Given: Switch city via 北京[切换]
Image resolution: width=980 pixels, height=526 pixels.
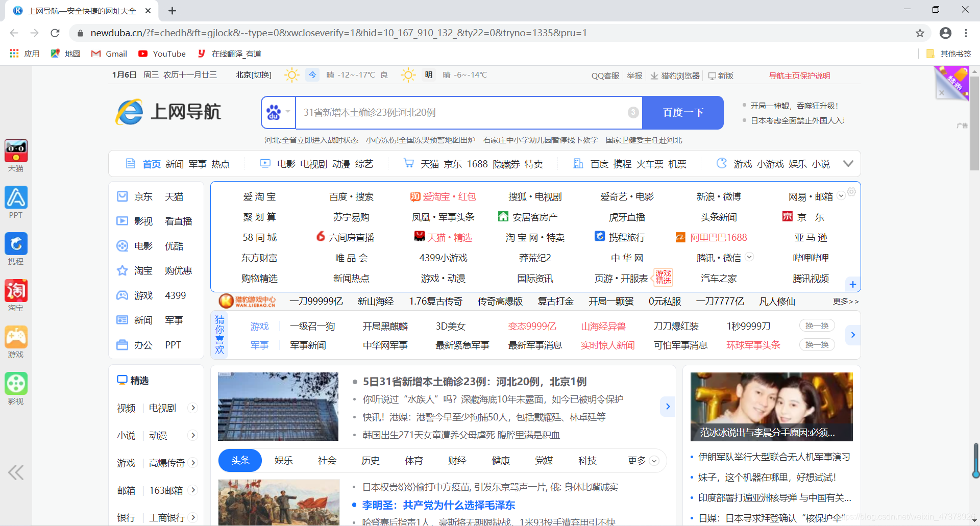Looking at the screenshot, I should tap(253, 75).
